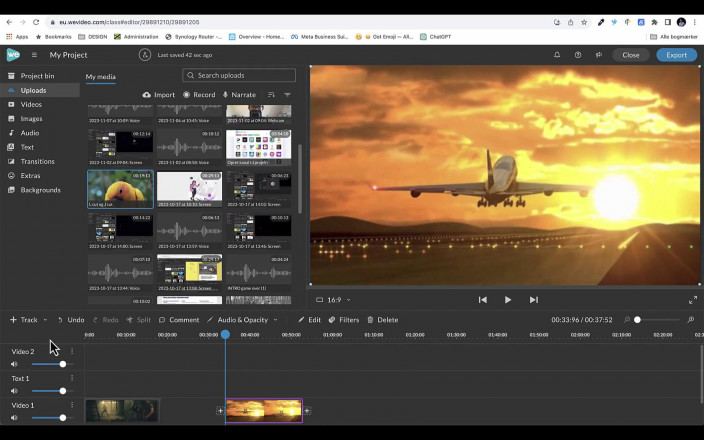Mute the Video 1 track
704x440 pixels.
[x=14, y=418]
